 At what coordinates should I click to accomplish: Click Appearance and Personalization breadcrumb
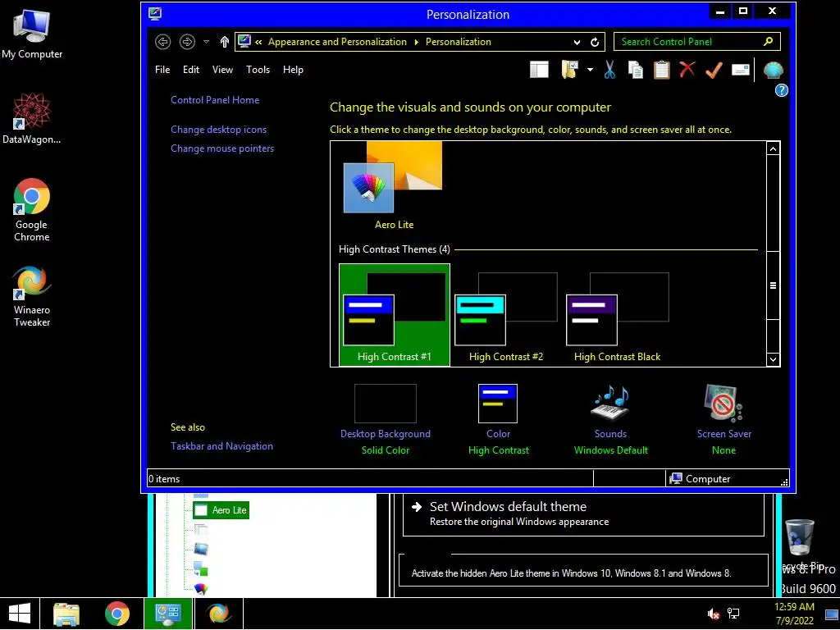click(337, 42)
